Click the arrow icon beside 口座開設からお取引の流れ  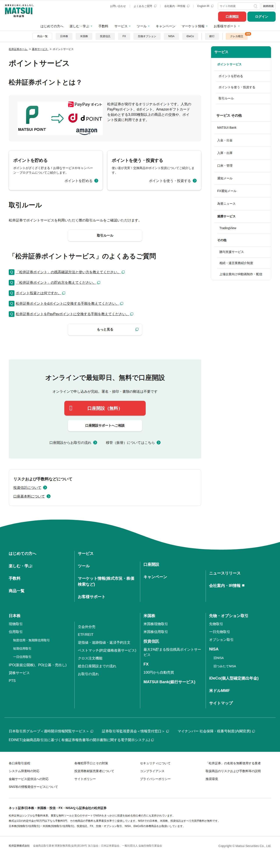coord(95,443)
